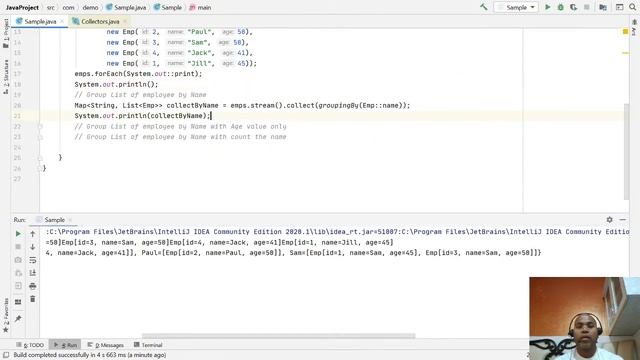Click the thread dump camera icon

coord(18,260)
